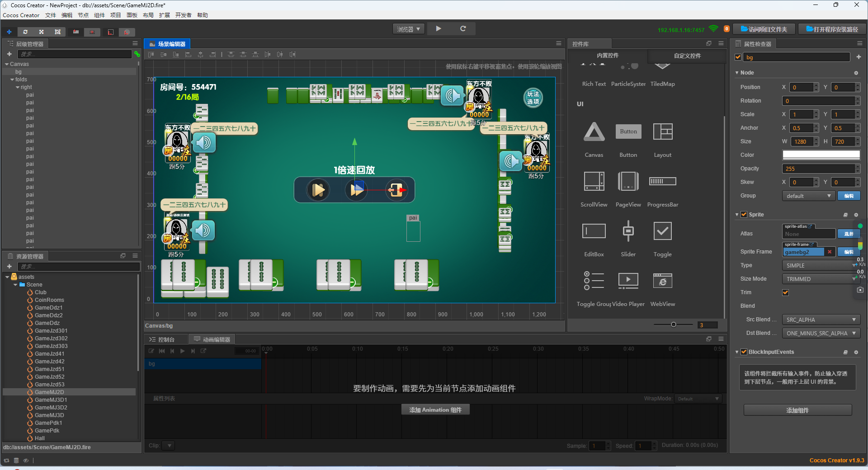This screenshot has height=470, width=868.
Task: Uncheck the Trim checkbox in the Sprite component
Action: (786, 292)
